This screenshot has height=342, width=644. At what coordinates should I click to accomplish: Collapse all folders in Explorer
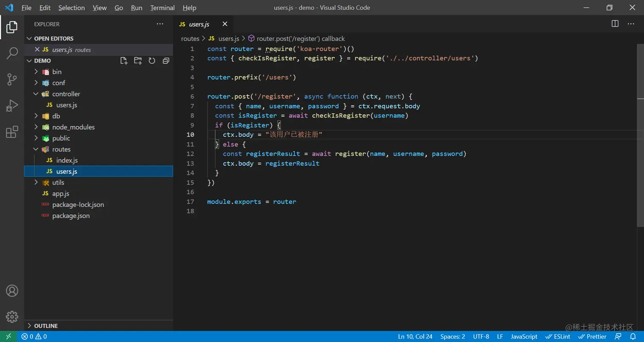(x=166, y=61)
